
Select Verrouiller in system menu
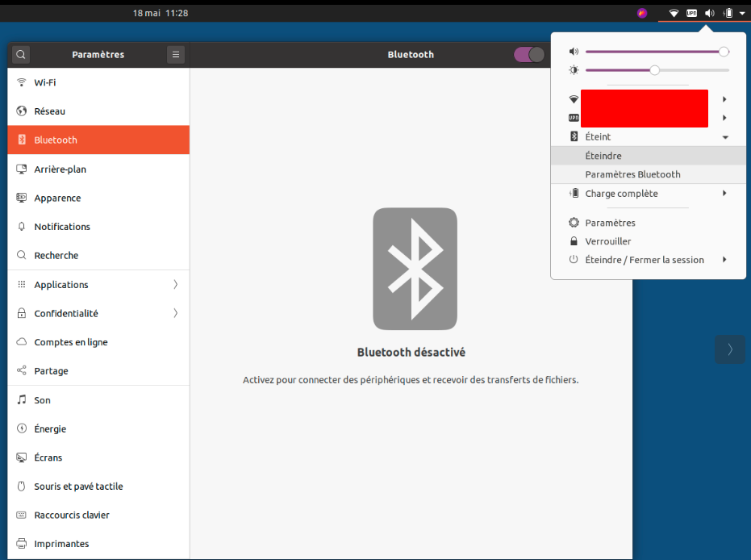point(649,241)
